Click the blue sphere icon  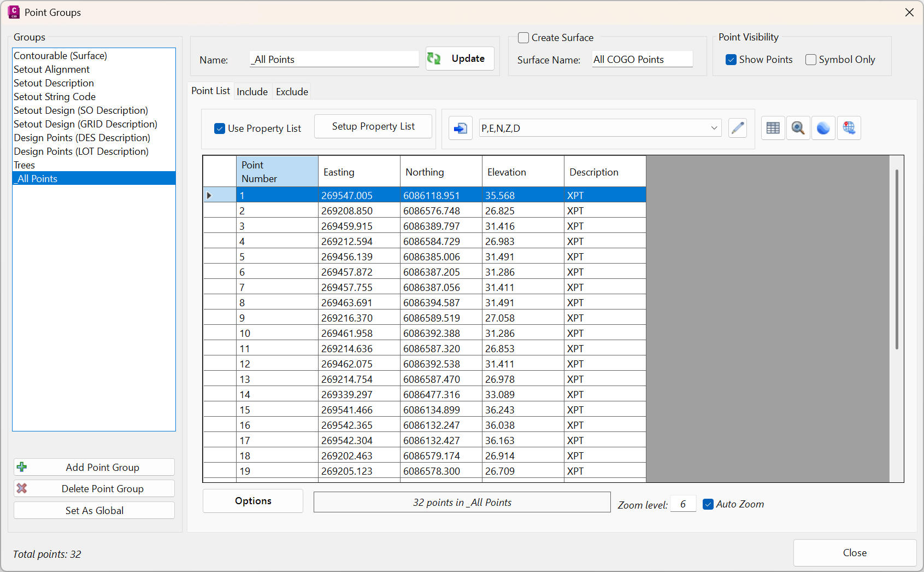(x=823, y=129)
